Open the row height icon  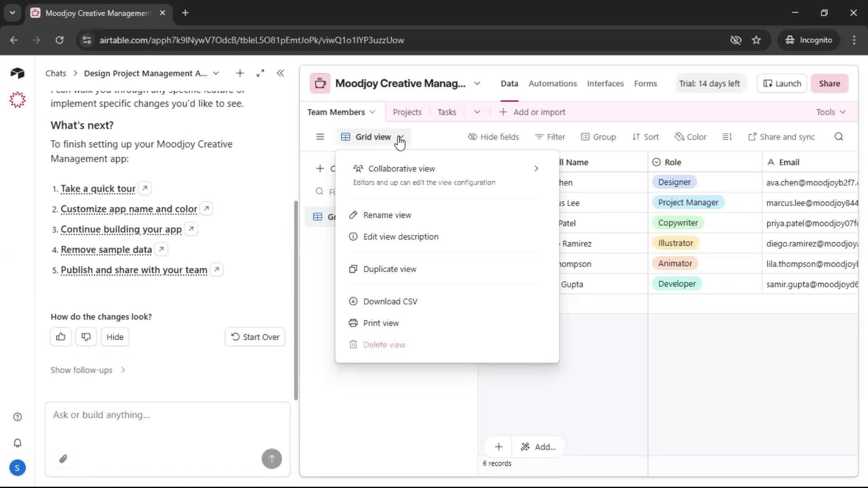(727, 137)
